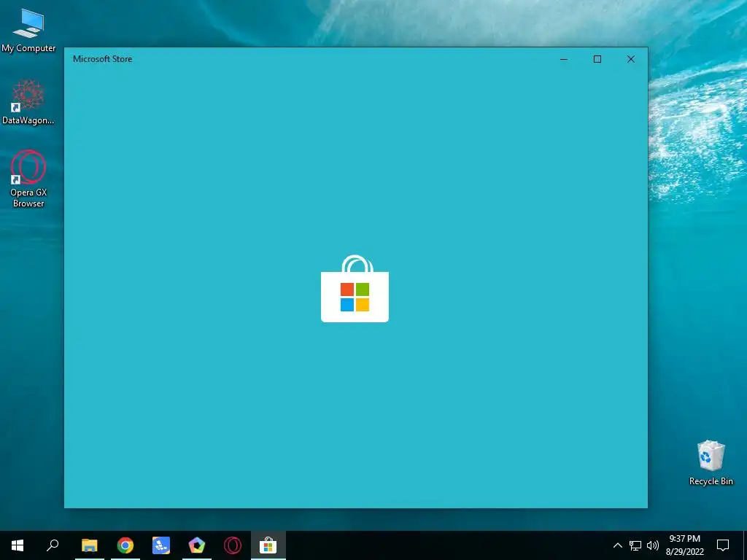The width and height of the screenshot is (747, 560).
Task: Launch Opera GX from the taskbar
Action: tap(233, 545)
